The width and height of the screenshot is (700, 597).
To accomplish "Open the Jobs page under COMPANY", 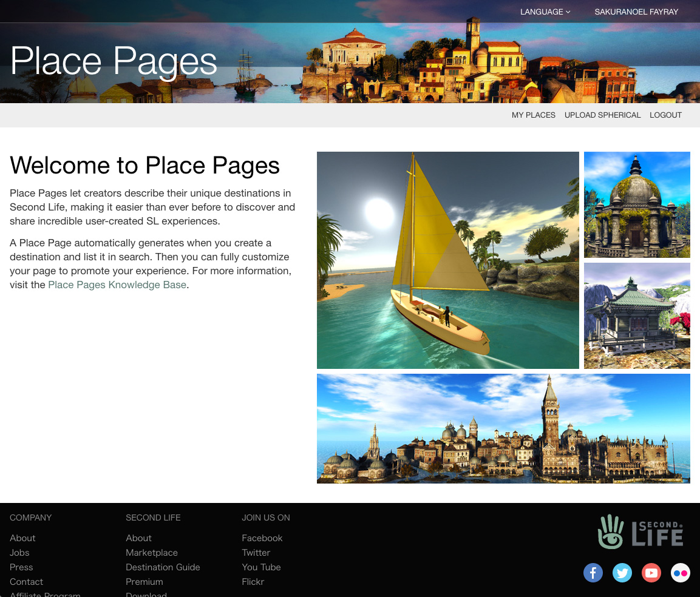I will tap(19, 553).
